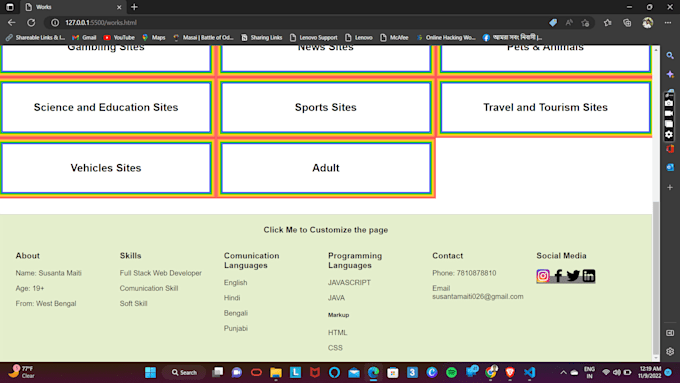Viewport: 680px width, 383px height.
Task: Open the Instagram social media icon
Action: coord(543,276)
